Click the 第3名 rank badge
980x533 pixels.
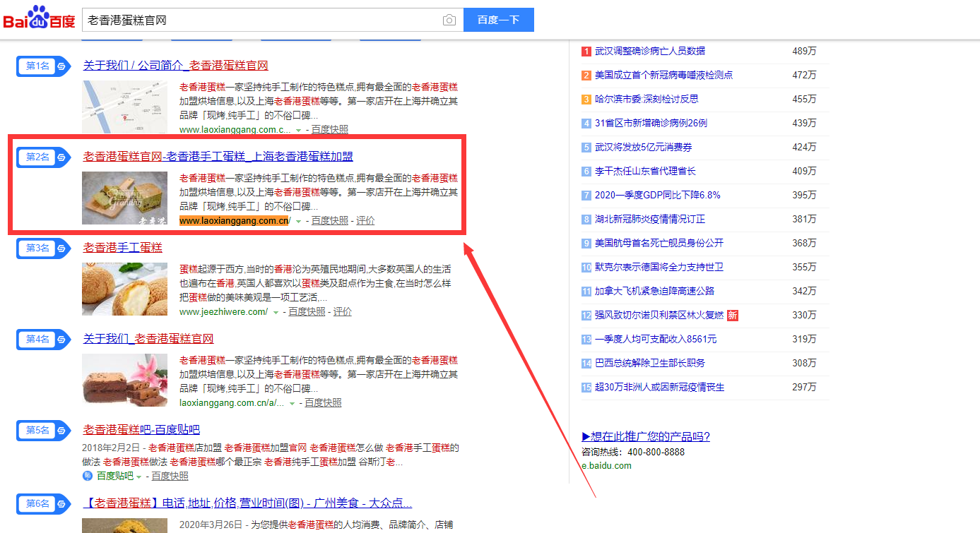(x=43, y=248)
